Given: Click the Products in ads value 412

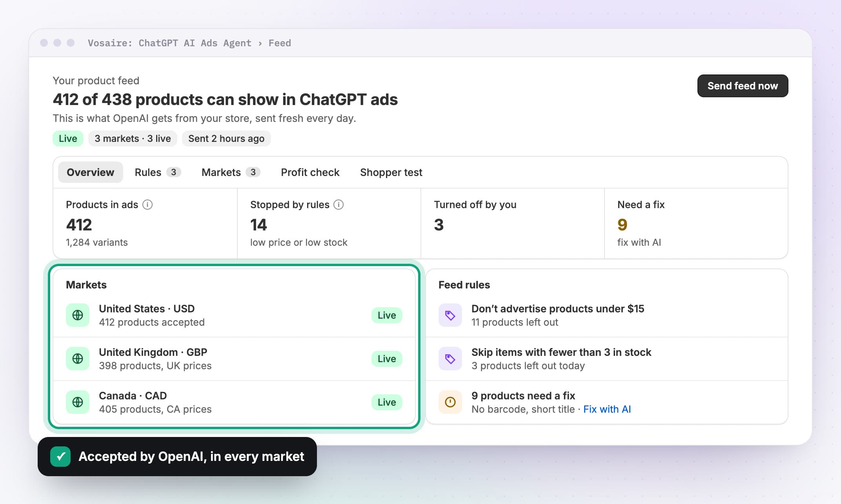Looking at the screenshot, I should pos(79,225).
